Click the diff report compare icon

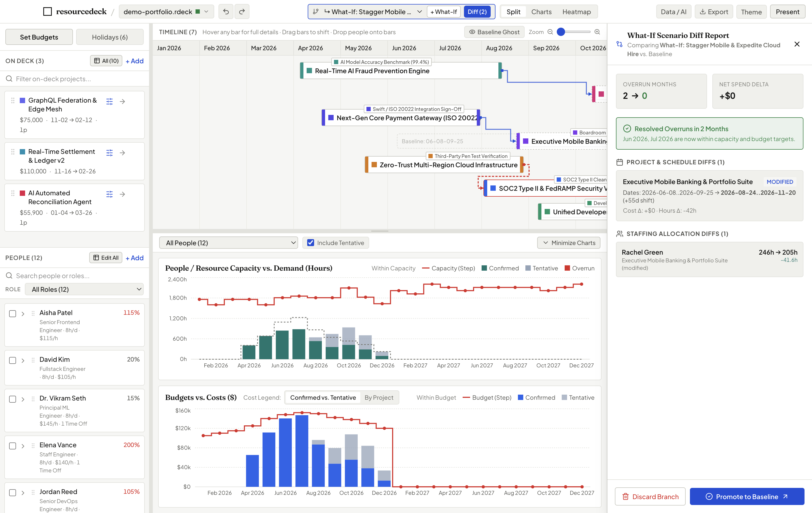[619, 44]
